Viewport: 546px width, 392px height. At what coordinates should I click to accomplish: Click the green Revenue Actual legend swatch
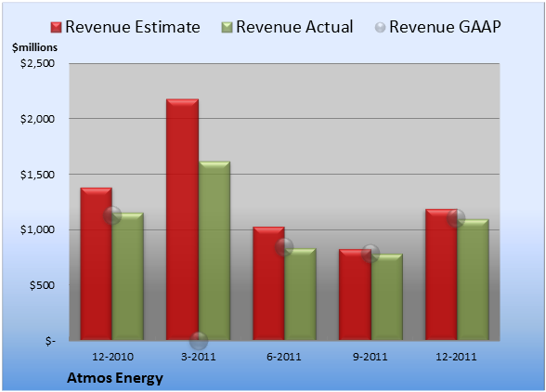(227, 27)
